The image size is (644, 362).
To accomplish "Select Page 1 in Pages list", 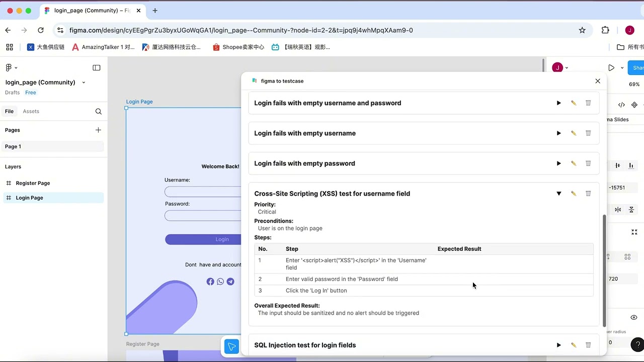I will coord(53,146).
